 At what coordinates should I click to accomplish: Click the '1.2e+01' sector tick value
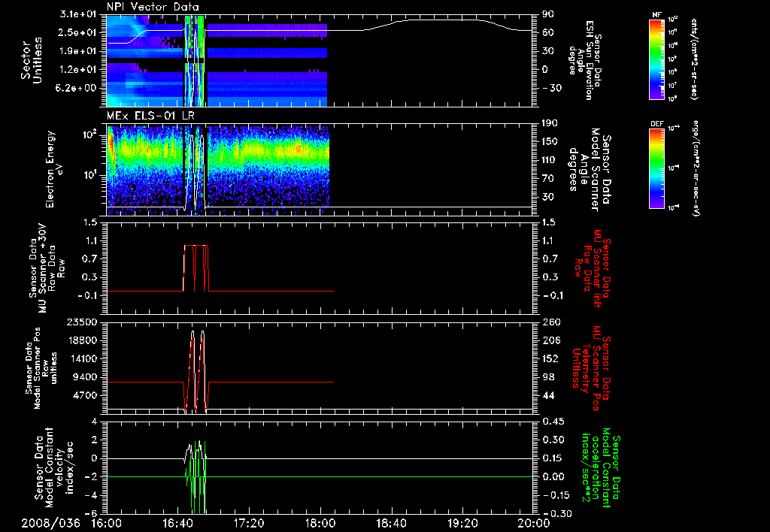click(x=78, y=69)
